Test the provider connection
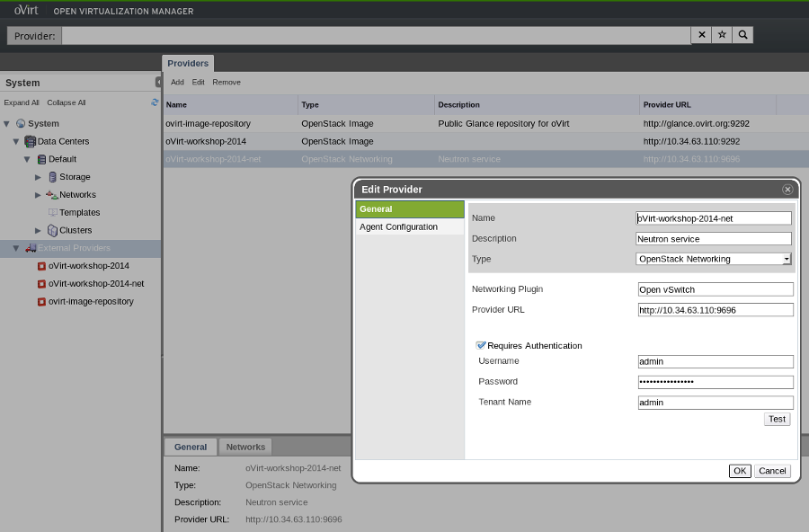 tap(777, 419)
